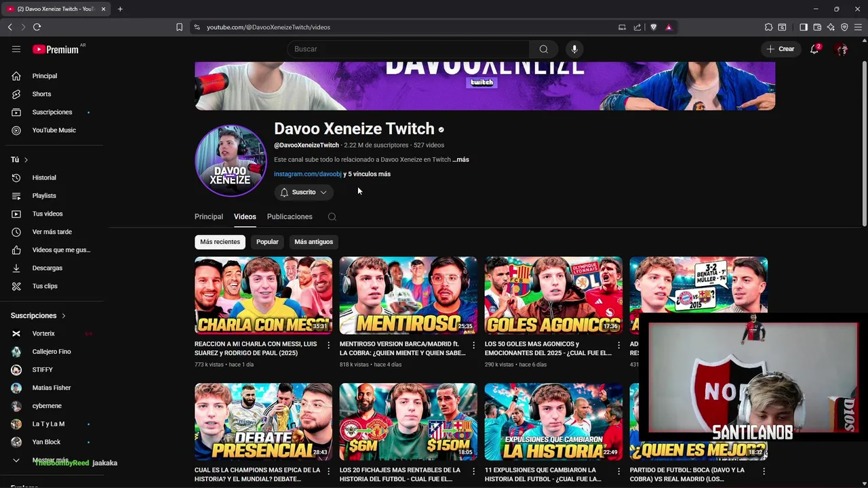
Task: Click the browser address bar URL
Action: point(269,27)
